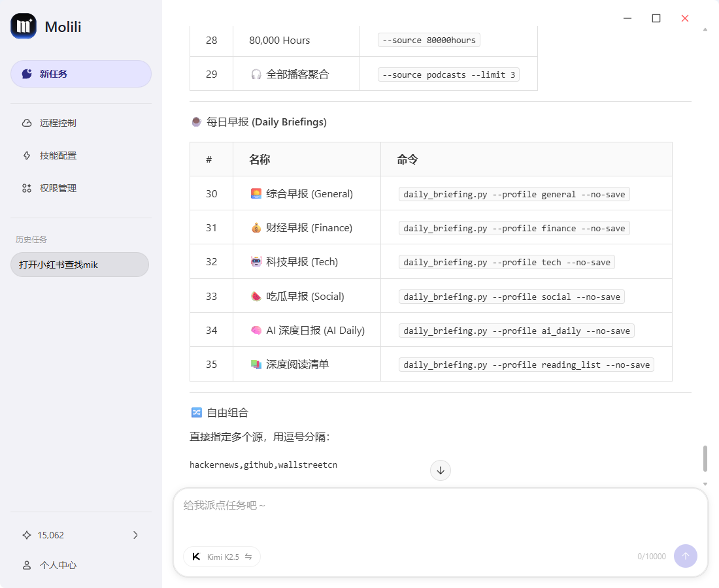Click the lightning icon beside 技能配置

pos(27,155)
